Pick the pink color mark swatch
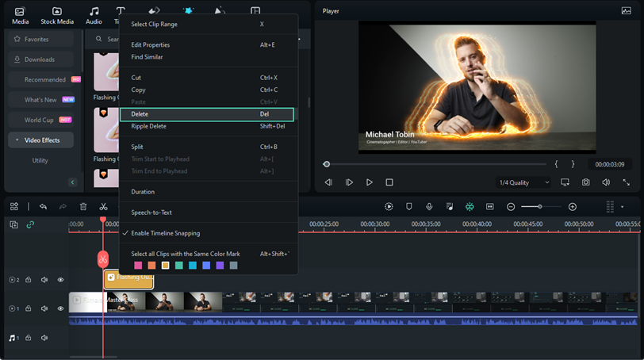This screenshot has width=644, height=360. (x=139, y=266)
